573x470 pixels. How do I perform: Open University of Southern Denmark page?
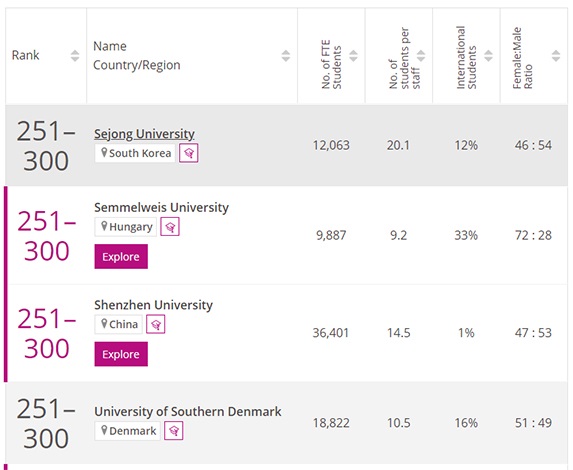[x=187, y=412]
